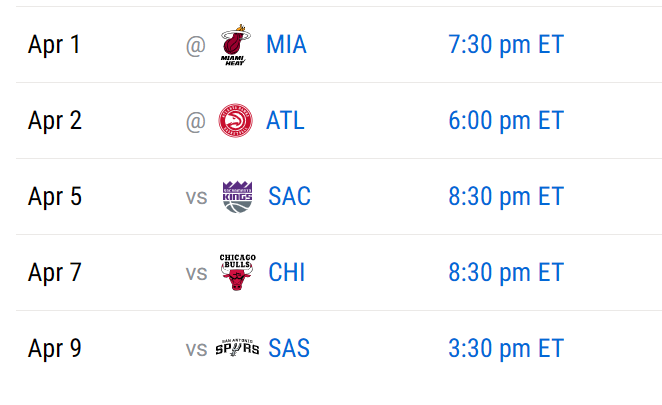The height and width of the screenshot is (405, 662).
Task: Click the San Antonio Spurs logo
Action: (x=237, y=348)
